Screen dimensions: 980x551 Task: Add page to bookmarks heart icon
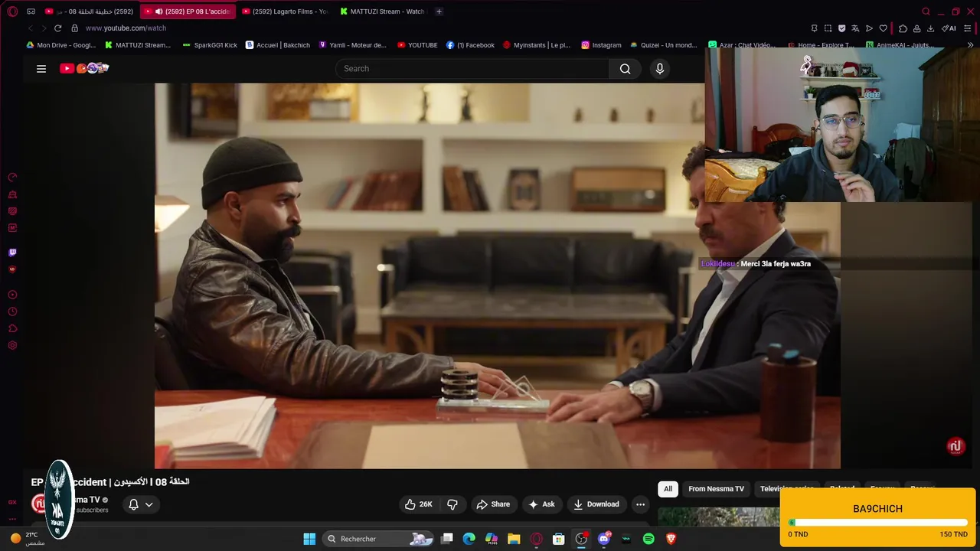click(x=883, y=28)
